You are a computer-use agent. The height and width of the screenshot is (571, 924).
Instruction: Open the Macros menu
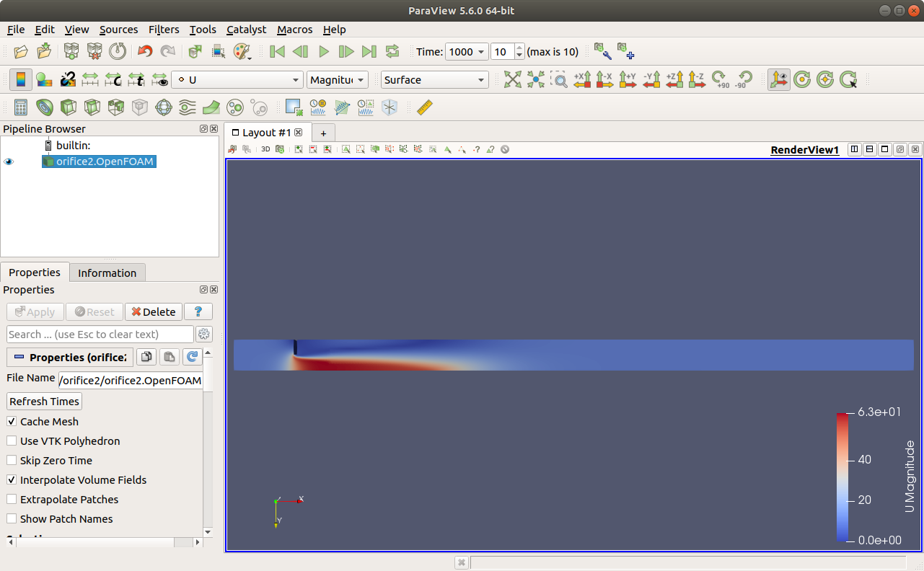point(294,30)
